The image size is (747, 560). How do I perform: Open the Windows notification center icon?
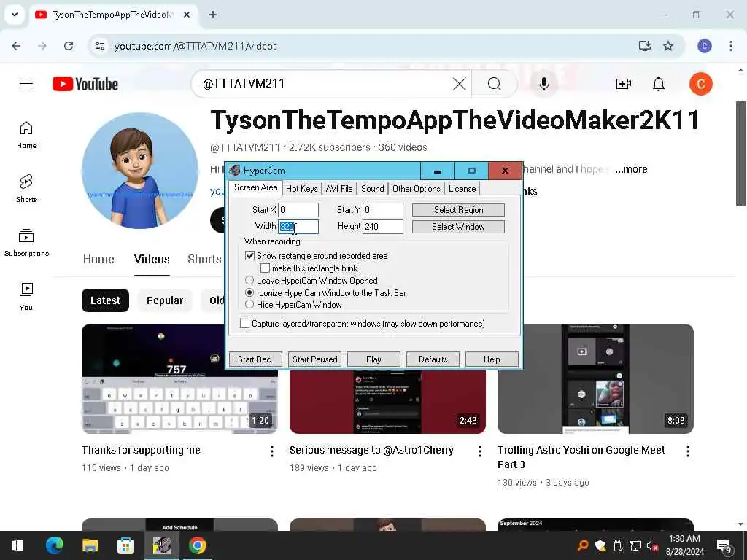click(x=724, y=546)
